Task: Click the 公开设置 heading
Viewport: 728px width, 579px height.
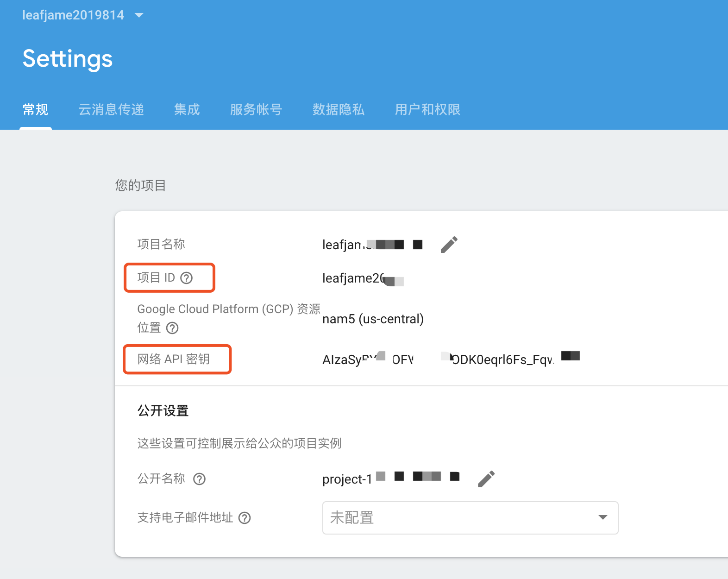Action: point(163,411)
